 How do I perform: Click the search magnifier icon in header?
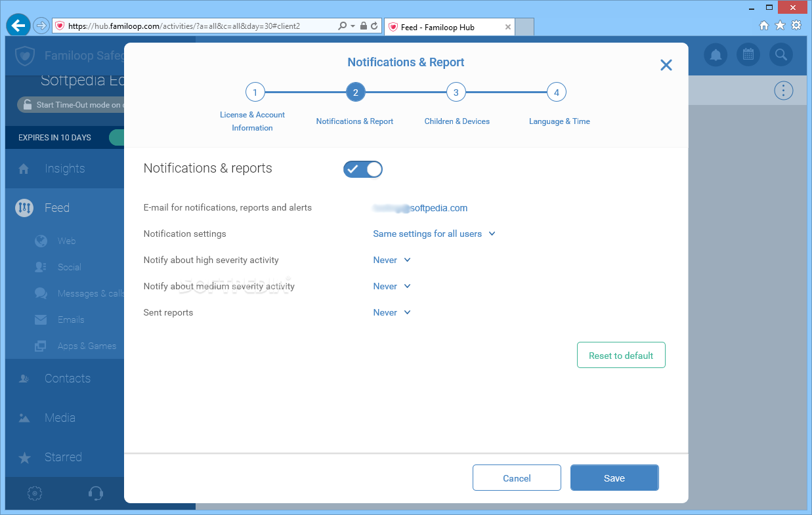(x=780, y=54)
